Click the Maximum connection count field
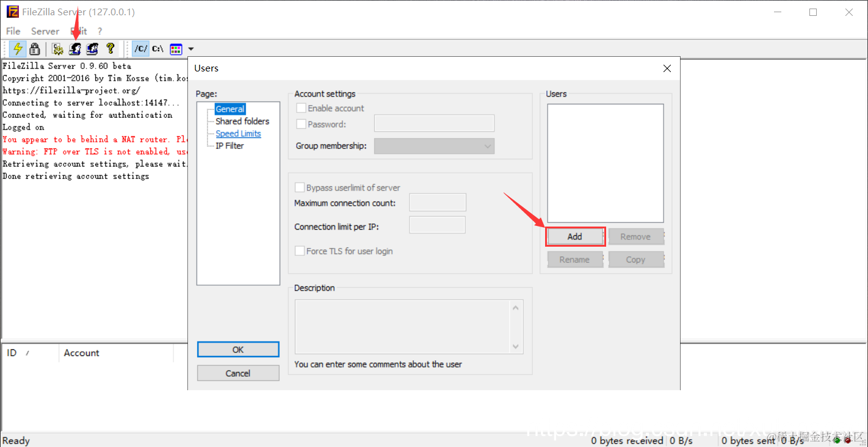Image resolution: width=868 pixels, height=447 pixels. [438, 203]
